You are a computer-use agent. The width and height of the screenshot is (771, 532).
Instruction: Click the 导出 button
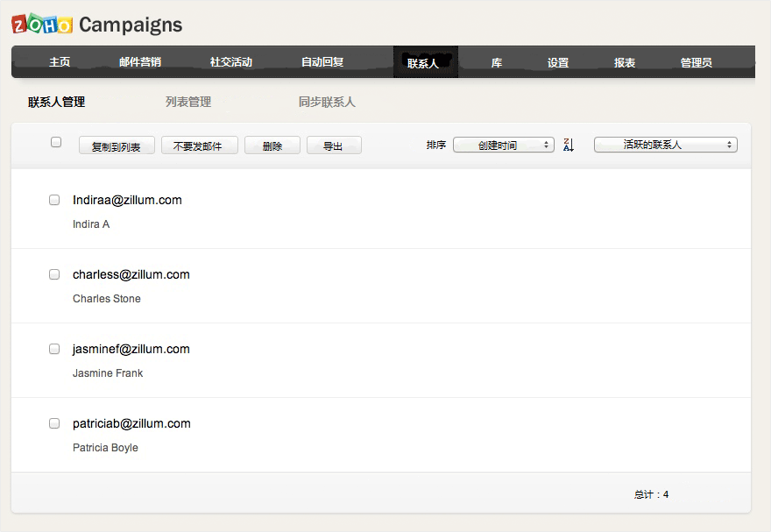pos(334,145)
